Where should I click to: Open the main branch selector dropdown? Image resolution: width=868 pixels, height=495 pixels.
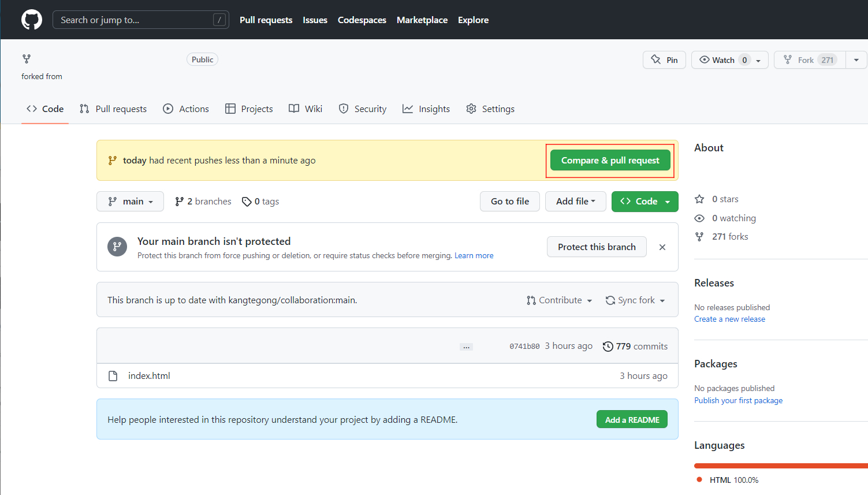[x=130, y=202]
